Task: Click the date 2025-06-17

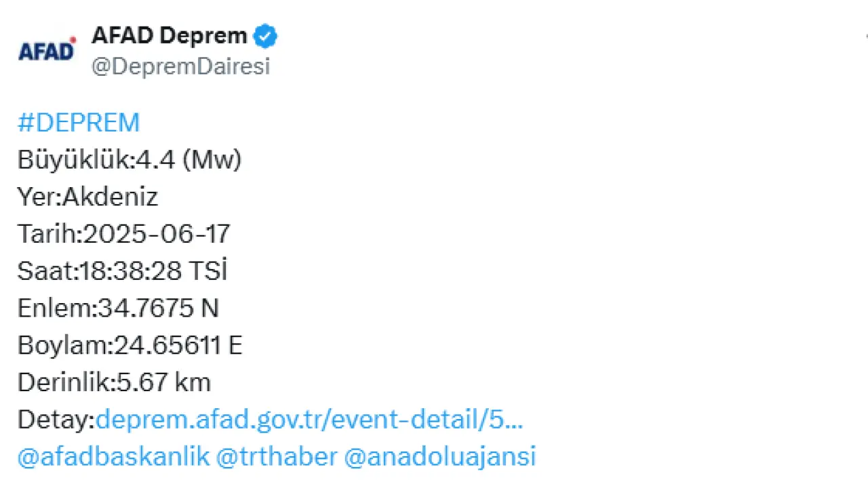Action: (156, 235)
